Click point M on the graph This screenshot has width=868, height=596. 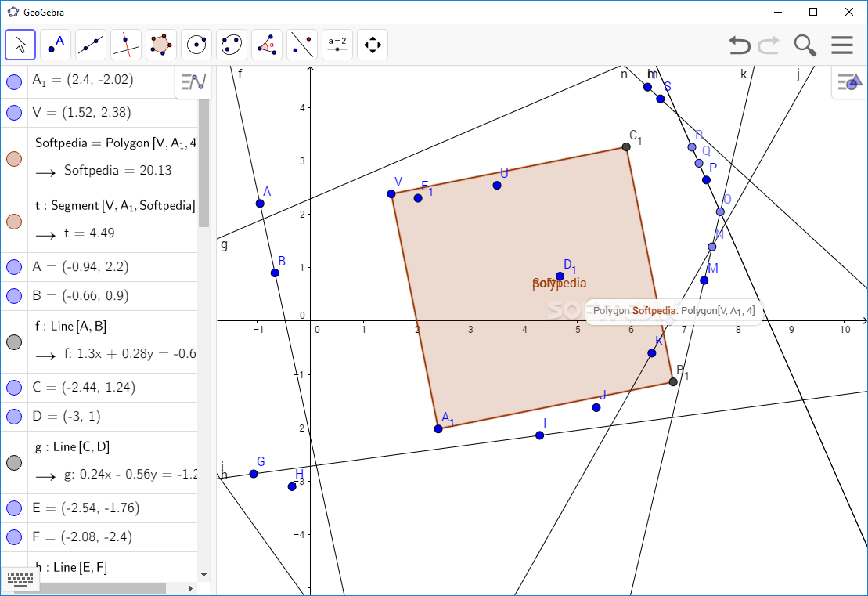pyautogui.click(x=704, y=280)
